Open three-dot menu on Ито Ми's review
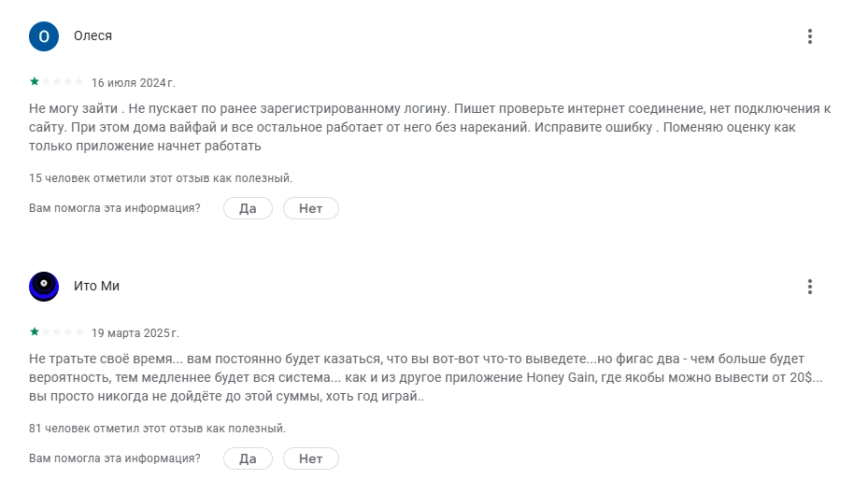The width and height of the screenshot is (868, 479). [810, 287]
